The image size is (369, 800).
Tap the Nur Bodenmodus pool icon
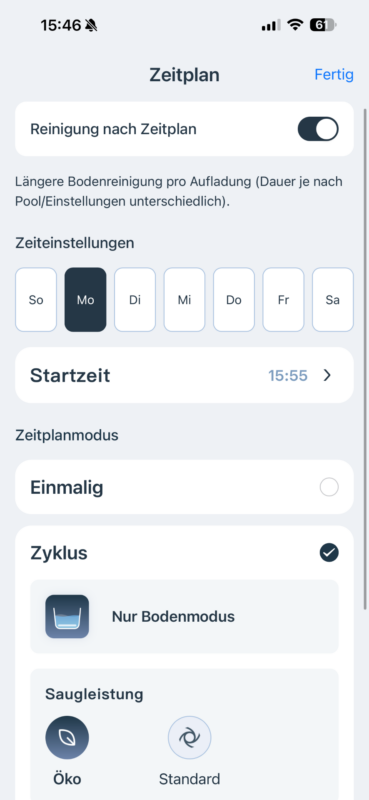coord(67,616)
